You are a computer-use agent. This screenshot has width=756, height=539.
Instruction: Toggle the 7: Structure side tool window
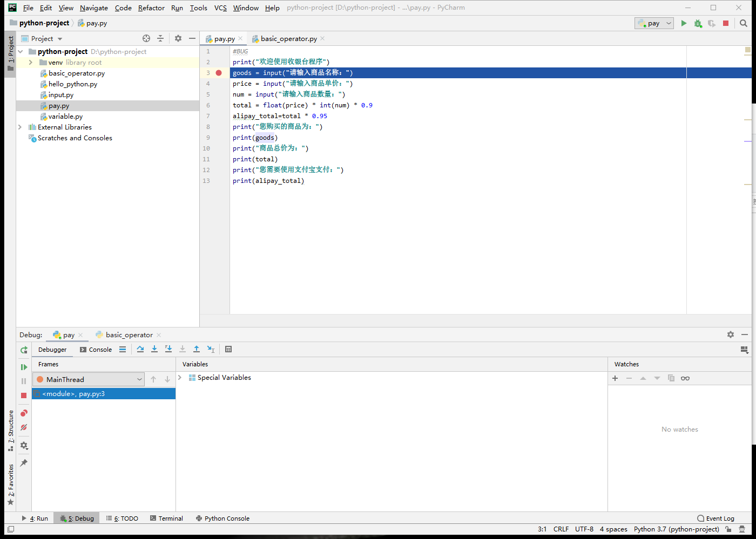coord(10,431)
